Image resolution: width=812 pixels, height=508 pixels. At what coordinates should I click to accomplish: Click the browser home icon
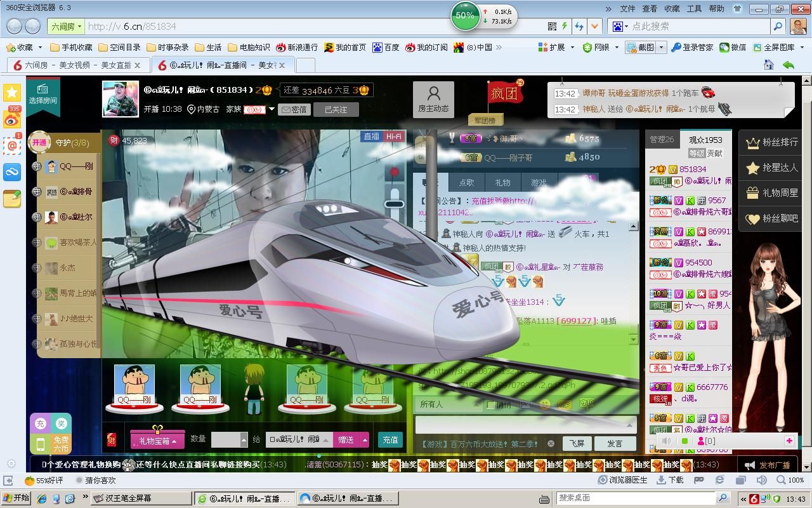(769, 65)
